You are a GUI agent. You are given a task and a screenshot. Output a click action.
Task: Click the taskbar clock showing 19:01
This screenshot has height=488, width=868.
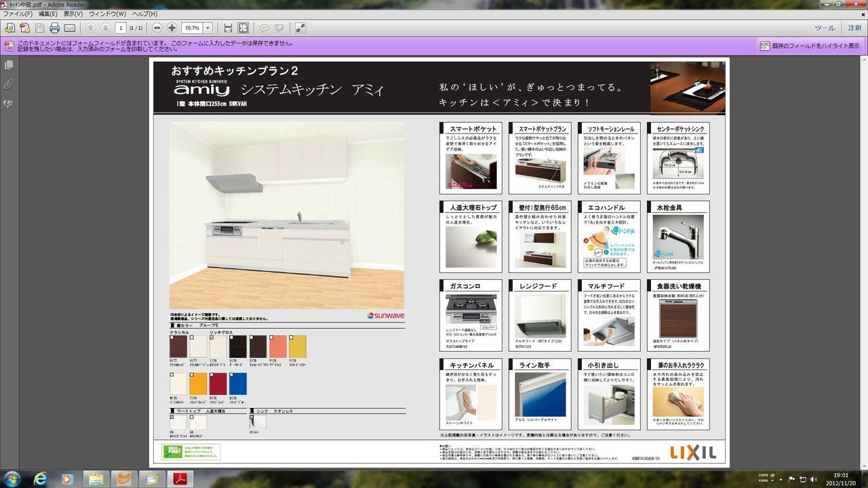coord(841,479)
